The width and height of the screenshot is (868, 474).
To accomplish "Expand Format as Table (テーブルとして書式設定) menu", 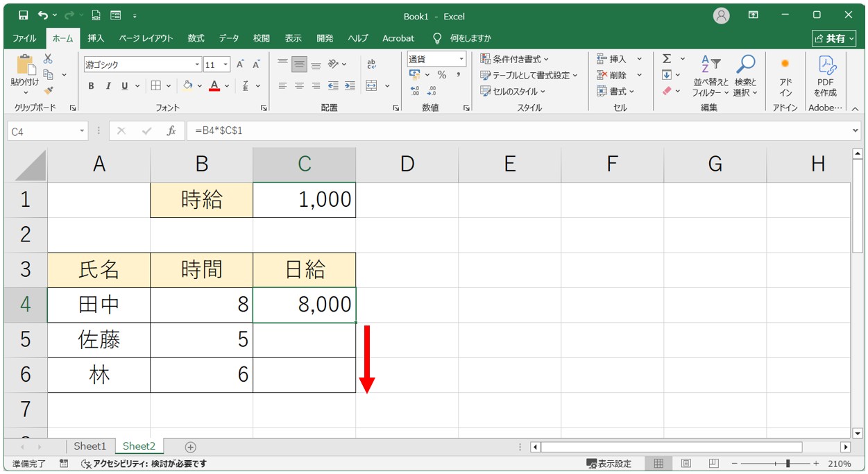I will (529, 75).
